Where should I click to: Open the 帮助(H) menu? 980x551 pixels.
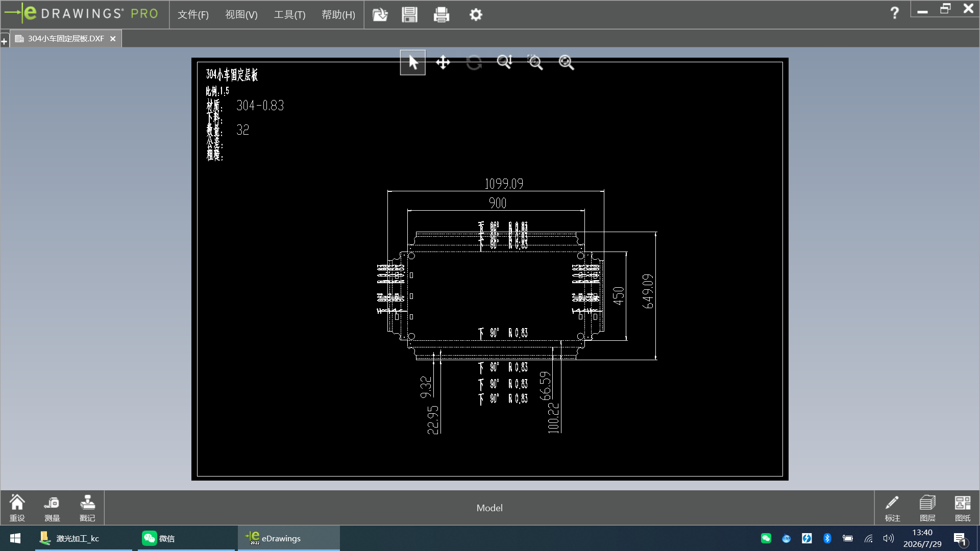(x=338, y=15)
